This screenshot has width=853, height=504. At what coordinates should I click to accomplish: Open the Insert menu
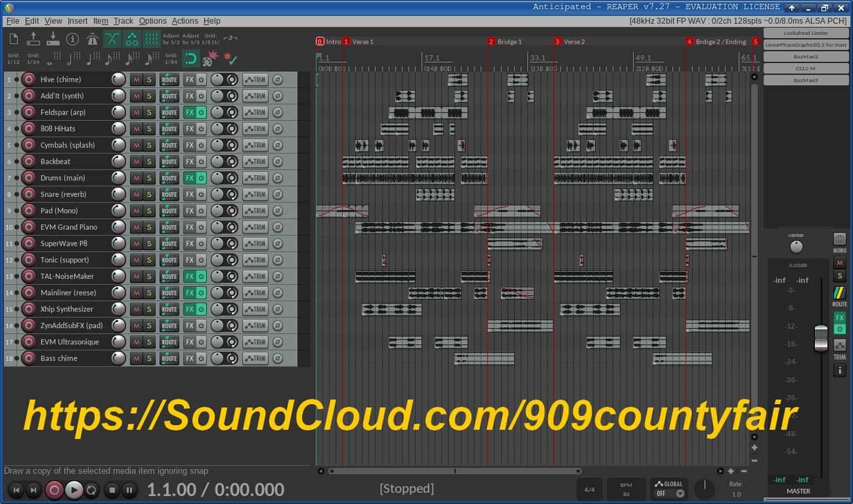(77, 21)
